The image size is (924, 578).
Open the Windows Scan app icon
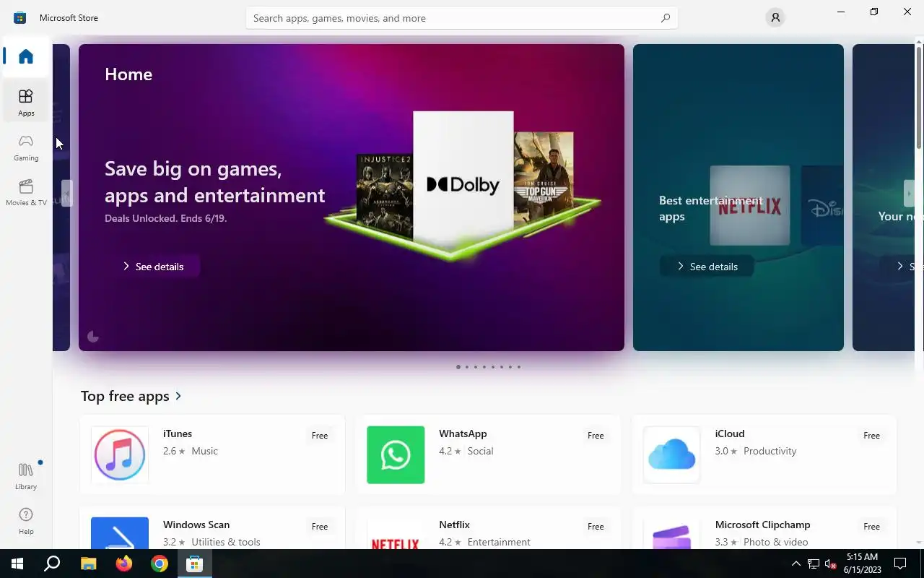pos(120,533)
